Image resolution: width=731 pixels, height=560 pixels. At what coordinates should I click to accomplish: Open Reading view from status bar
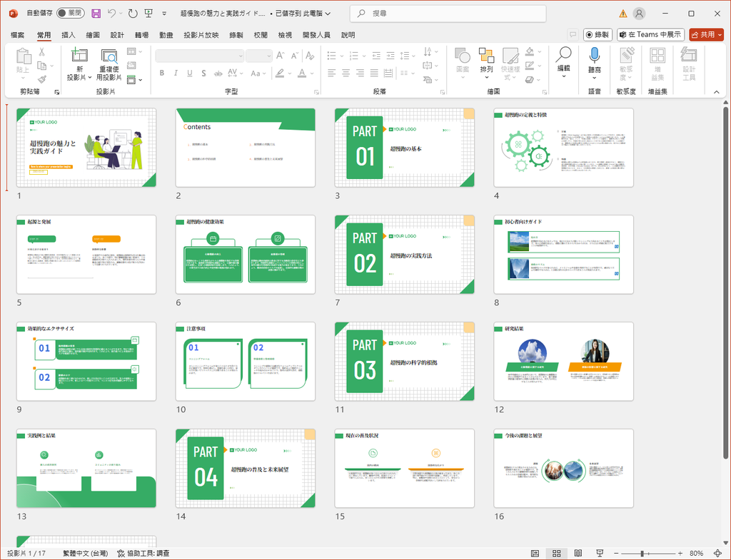coord(577,554)
